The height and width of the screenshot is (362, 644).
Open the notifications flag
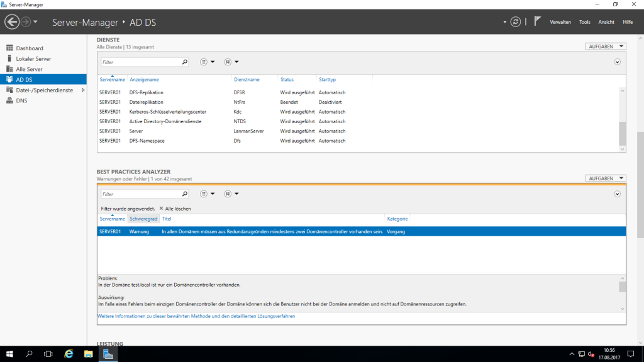(537, 21)
